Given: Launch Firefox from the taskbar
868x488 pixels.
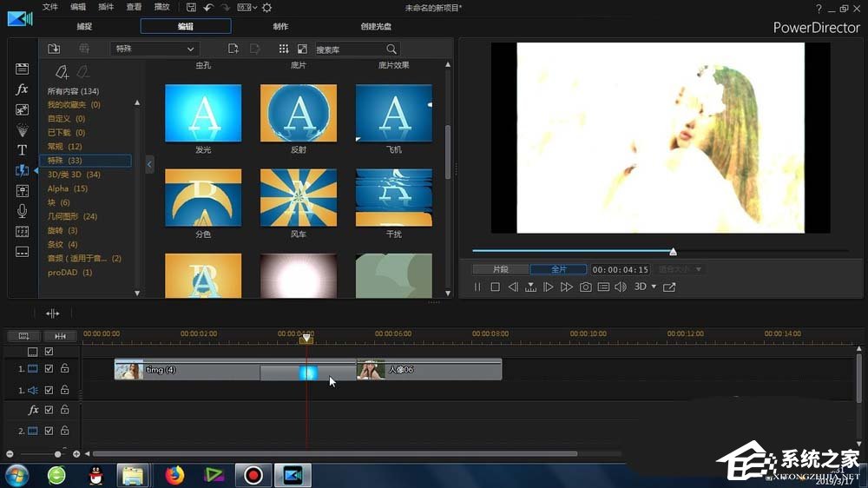Looking at the screenshot, I should coord(175,475).
